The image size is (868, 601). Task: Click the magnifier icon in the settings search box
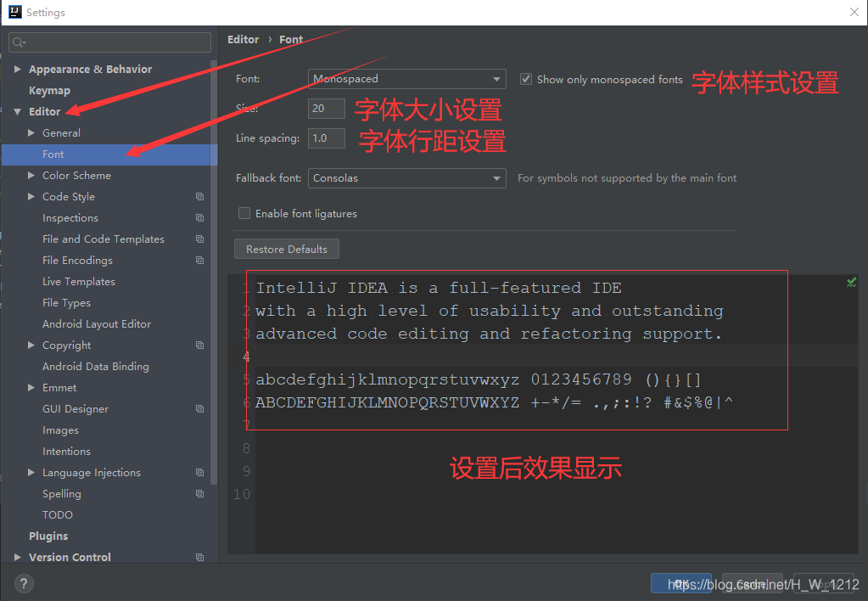17,41
